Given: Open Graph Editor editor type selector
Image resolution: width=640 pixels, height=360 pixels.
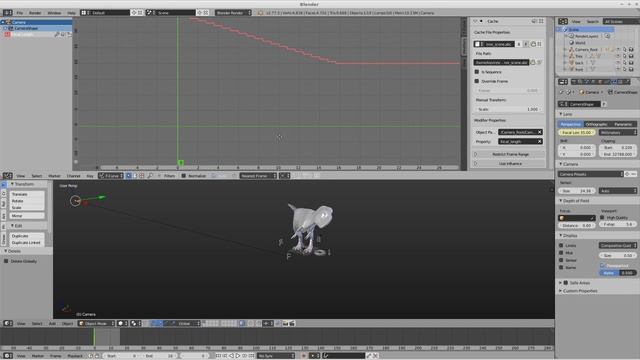Looking at the screenshot, I should pyautogui.click(x=8, y=176).
